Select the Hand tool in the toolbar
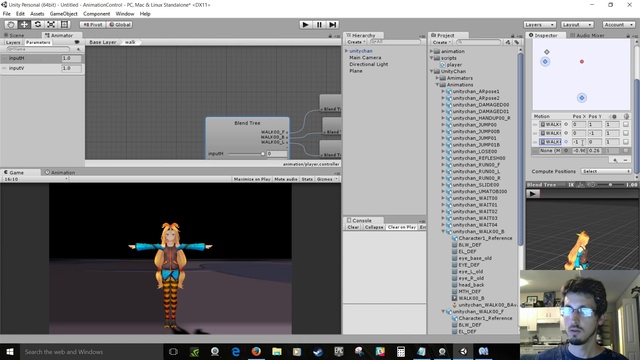This screenshot has width=640, height=360. pyautogui.click(x=11, y=24)
